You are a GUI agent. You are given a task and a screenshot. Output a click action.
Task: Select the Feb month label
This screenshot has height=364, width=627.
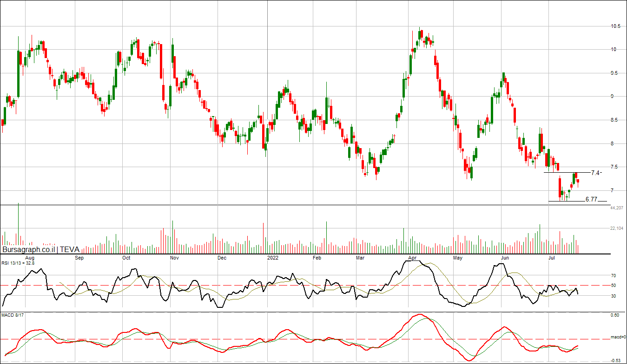point(317,257)
